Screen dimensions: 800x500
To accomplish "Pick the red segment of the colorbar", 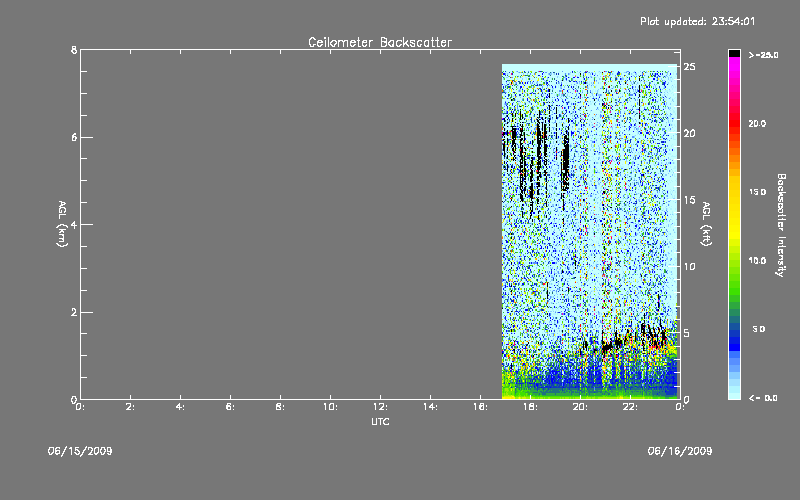I will click(x=734, y=121).
